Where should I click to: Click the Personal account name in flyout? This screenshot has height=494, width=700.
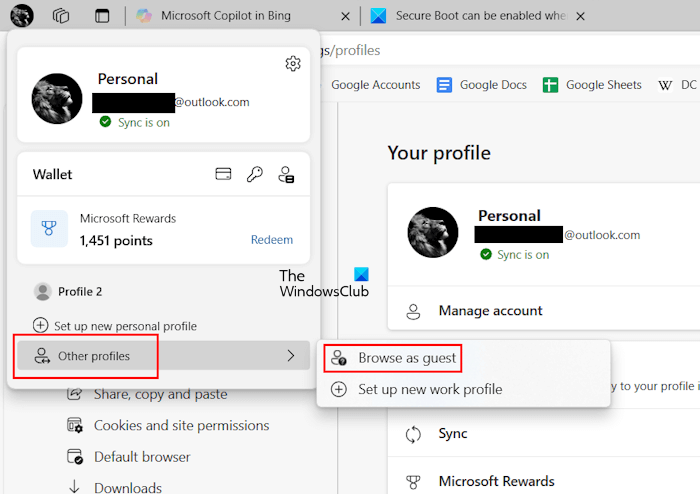click(128, 79)
